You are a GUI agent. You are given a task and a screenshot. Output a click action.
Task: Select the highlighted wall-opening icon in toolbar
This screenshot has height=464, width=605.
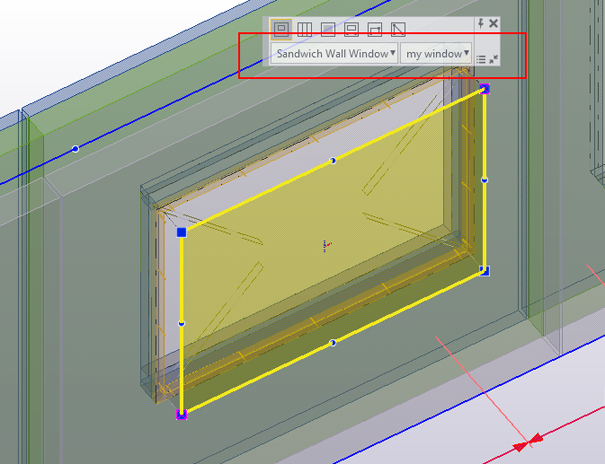[281, 29]
